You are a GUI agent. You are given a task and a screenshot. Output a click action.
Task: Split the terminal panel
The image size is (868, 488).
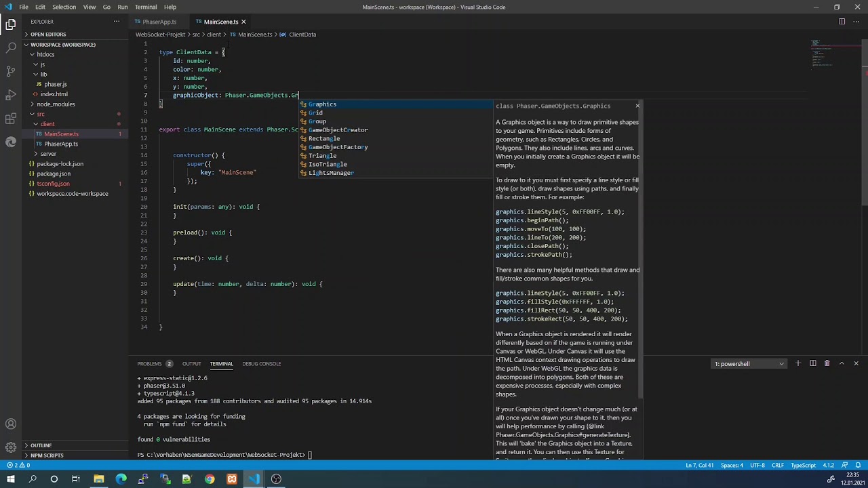coord(812,364)
